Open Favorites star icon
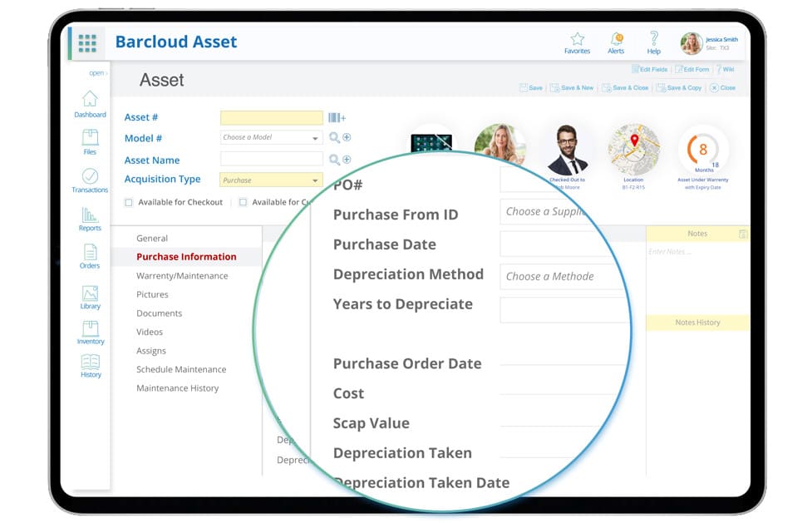The image size is (812, 523). (x=577, y=39)
